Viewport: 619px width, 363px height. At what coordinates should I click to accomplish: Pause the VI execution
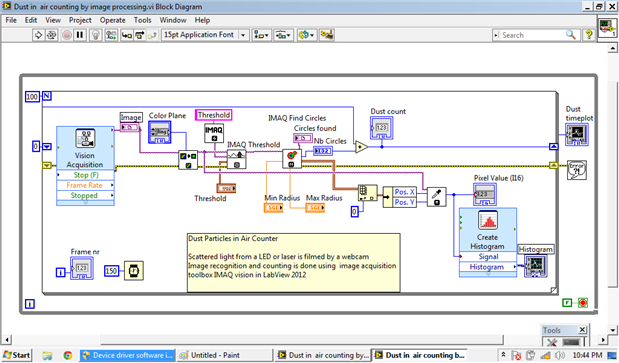click(80, 35)
